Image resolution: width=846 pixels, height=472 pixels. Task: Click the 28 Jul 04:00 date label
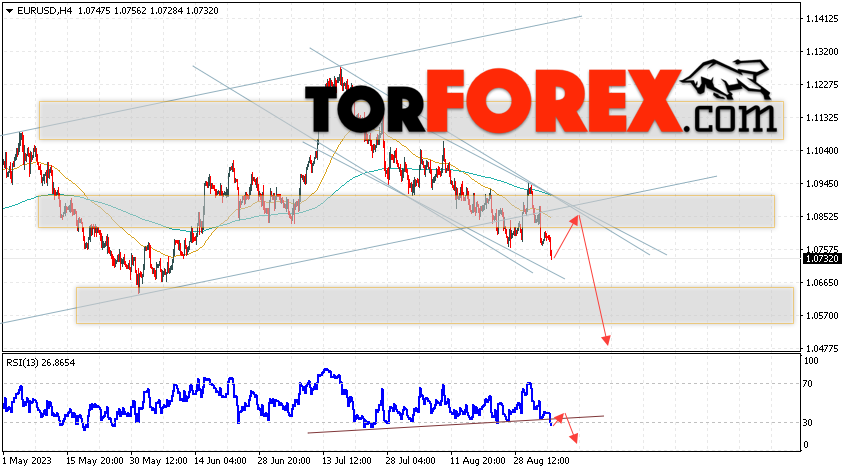411,461
